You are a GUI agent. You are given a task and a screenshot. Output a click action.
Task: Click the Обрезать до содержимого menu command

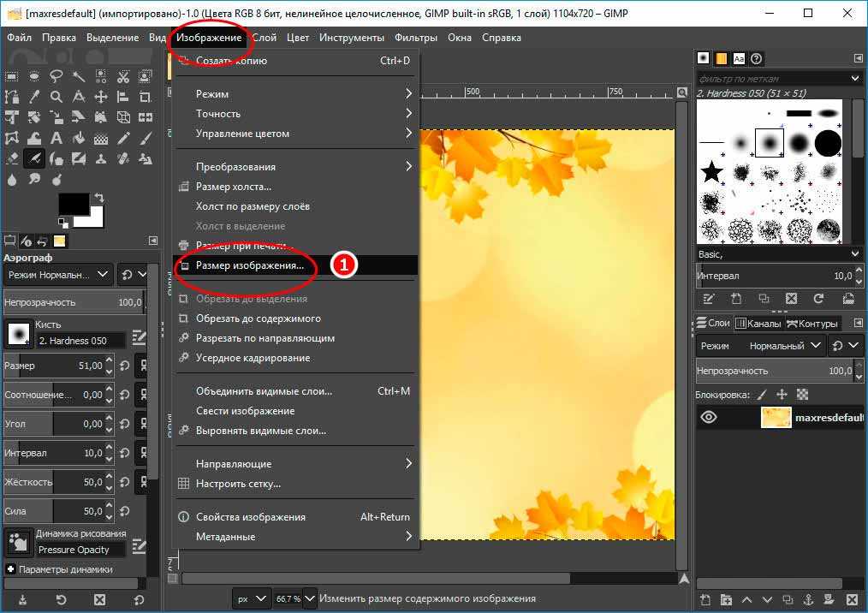pyautogui.click(x=258, y=318)
